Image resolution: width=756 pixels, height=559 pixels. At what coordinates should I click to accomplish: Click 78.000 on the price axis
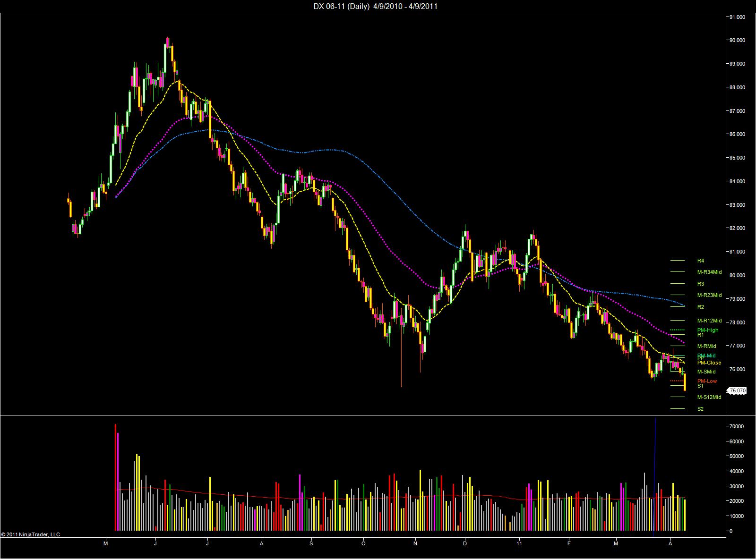738,322
